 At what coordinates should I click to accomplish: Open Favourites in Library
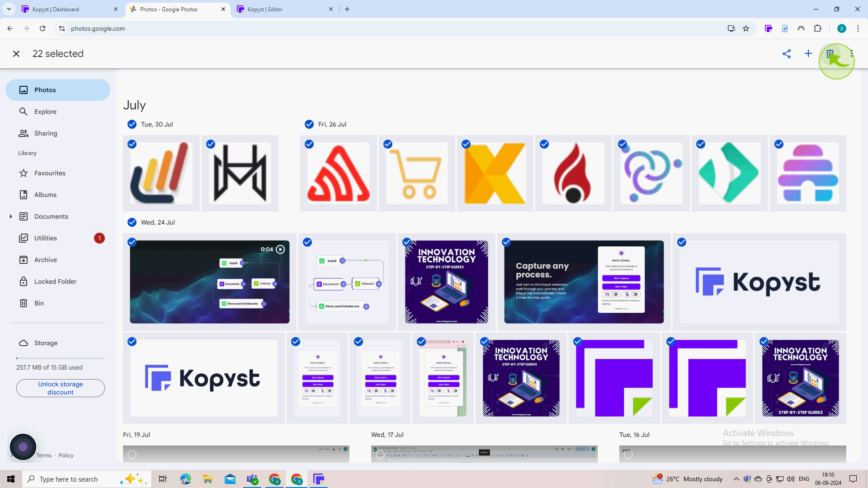tap(58, 173)
